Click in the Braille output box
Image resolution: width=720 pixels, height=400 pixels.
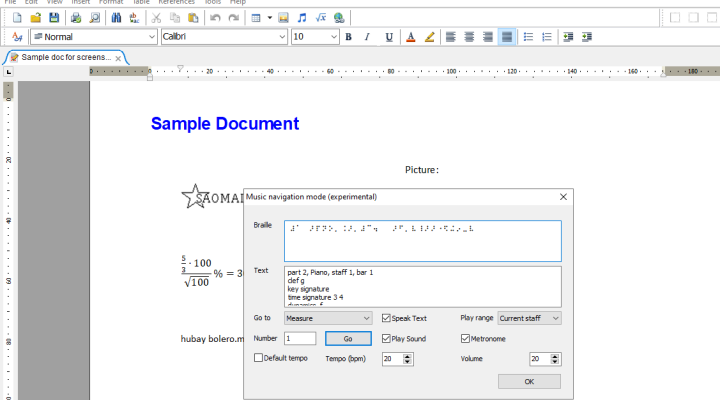422,241
